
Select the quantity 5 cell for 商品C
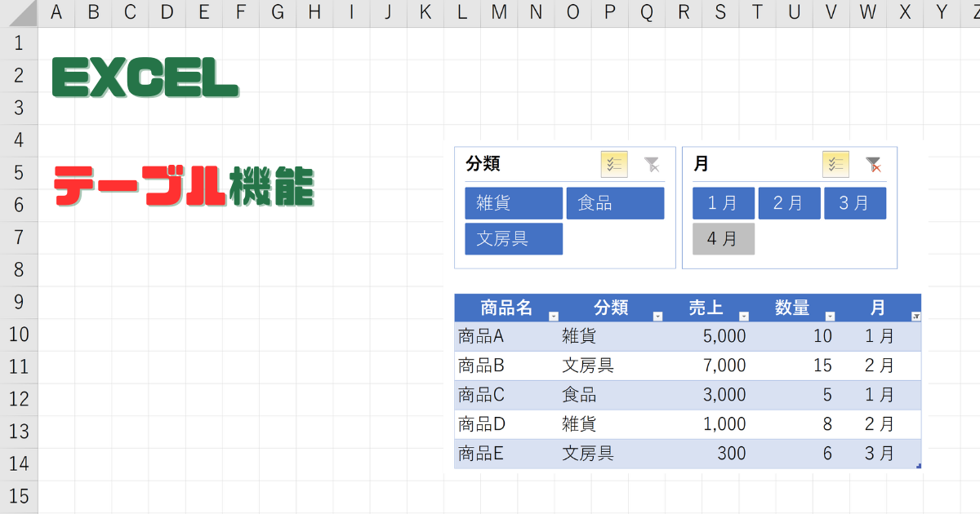[x=794, y=395]
